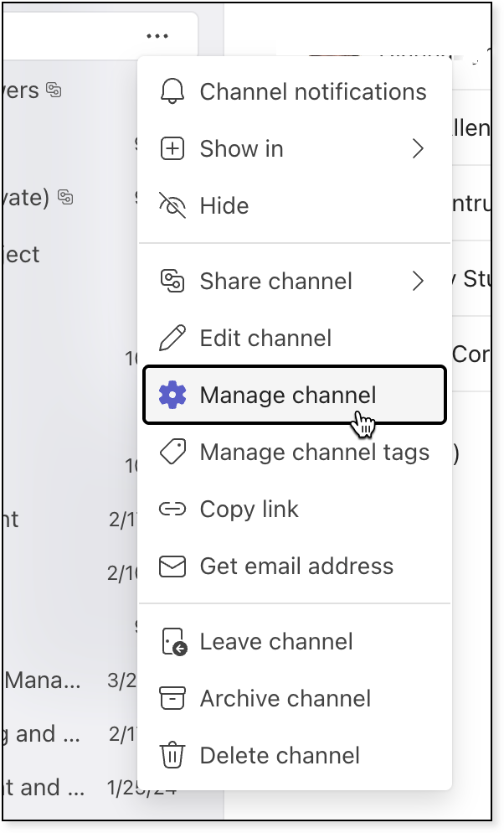Expand the Share channel submenu arrow

tap(419, 282)
